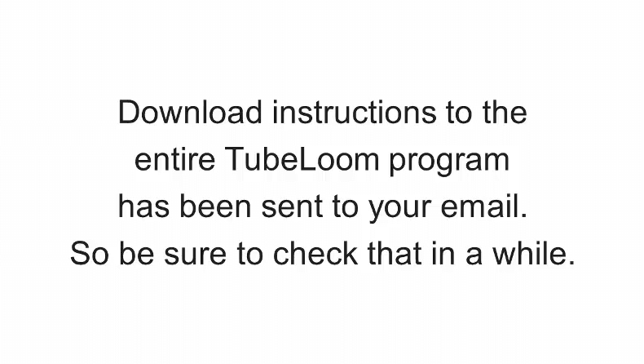Click the word "instructions"

[355, 112]
